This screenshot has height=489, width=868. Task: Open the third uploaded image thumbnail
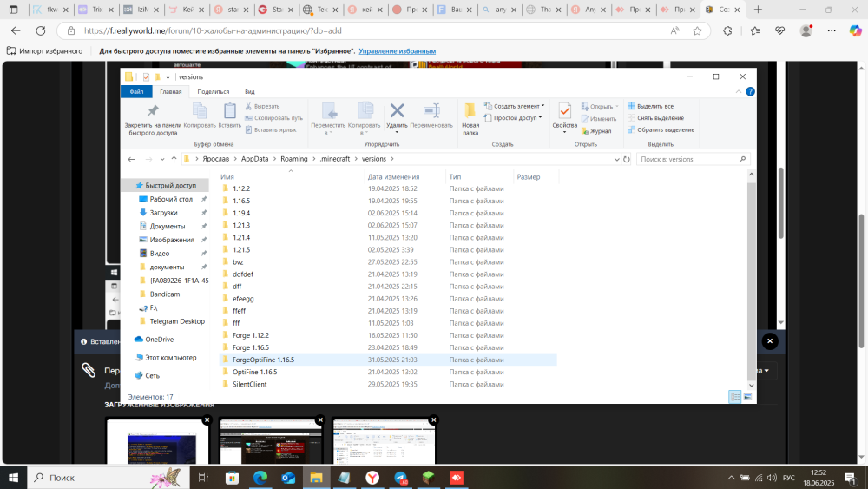(383, 441)
